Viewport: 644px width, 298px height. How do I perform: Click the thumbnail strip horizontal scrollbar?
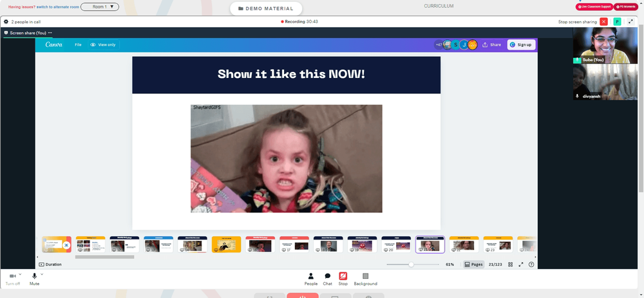[105, 257]
